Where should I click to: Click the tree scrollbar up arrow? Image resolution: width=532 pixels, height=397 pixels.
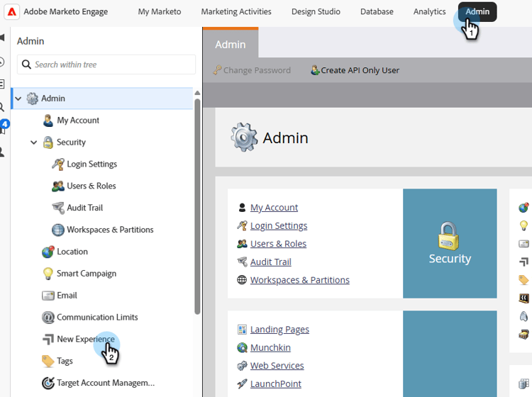(x=197, y=93)
